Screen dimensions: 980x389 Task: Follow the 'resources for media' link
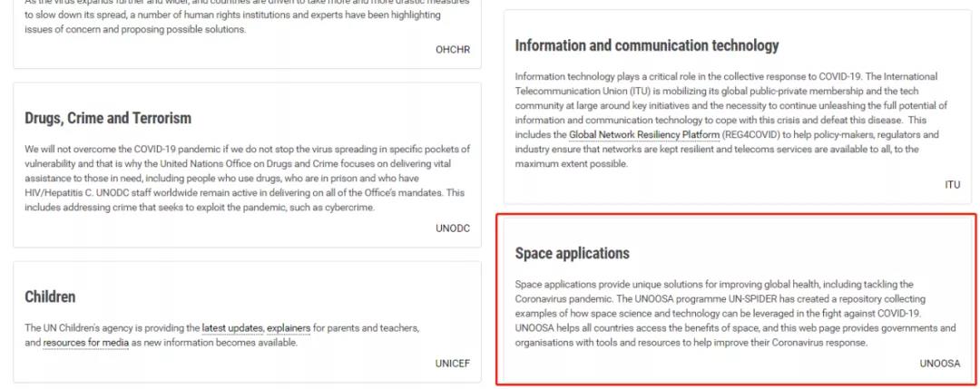tap(86, 343)
